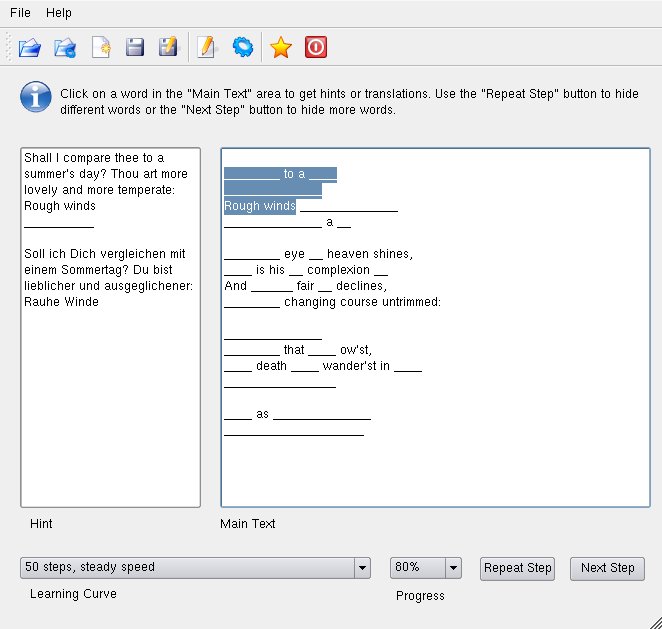
Task: Open the Help menu
Action: click(x=59, y=13)
